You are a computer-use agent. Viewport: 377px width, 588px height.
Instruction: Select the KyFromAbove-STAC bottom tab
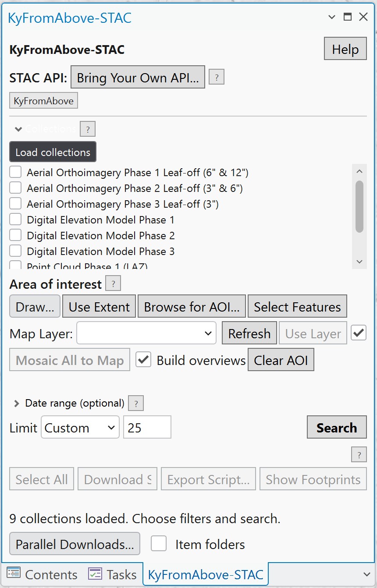(206, 574)
